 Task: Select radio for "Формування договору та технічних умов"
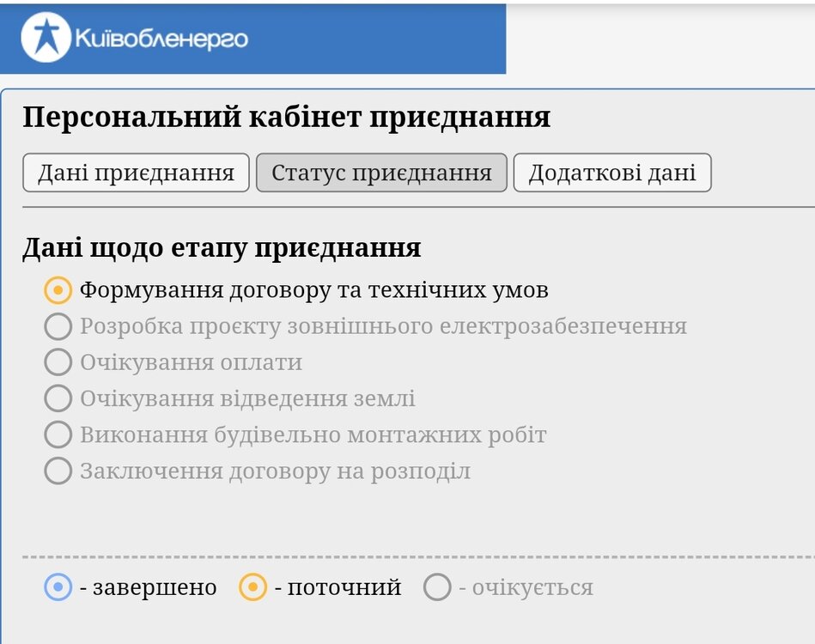tap(56, 290)
